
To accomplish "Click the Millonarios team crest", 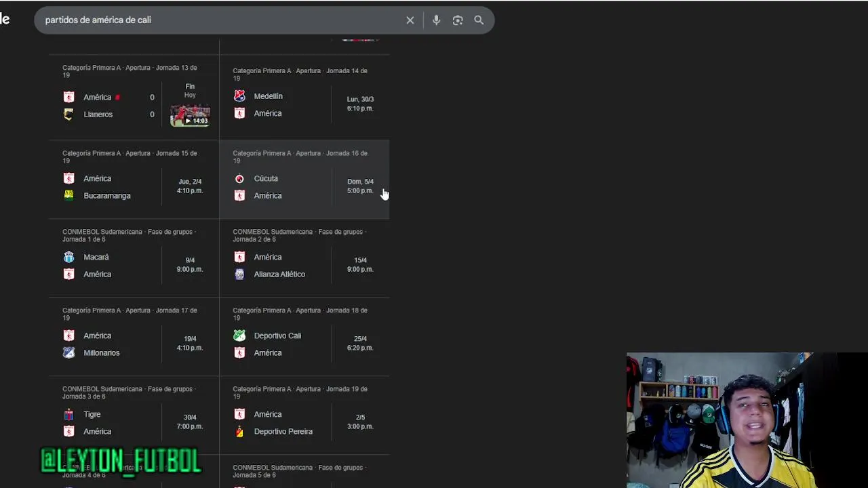I will tap(68, 352).
